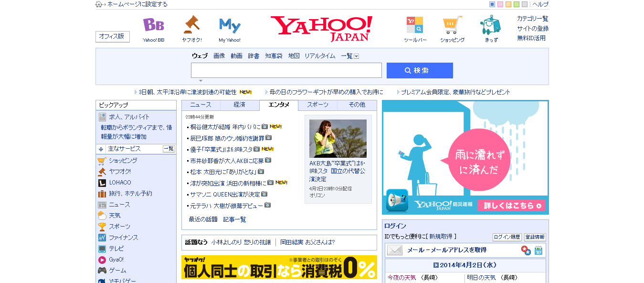
Task: Click the chart icon beside ファイナンス
Action: point(102,238)
